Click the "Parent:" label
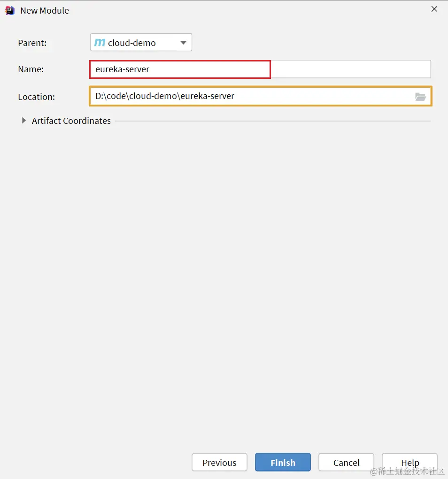448x479 pixels. [x=32, y=43]
